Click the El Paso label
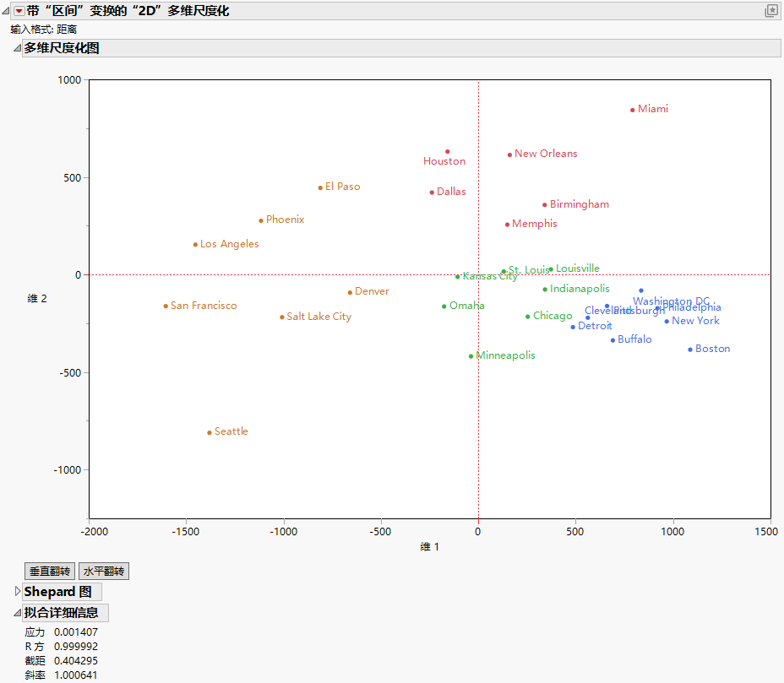The height and width of the screenshot is (683, 784). pyautogui.click(x=342, y=187)
